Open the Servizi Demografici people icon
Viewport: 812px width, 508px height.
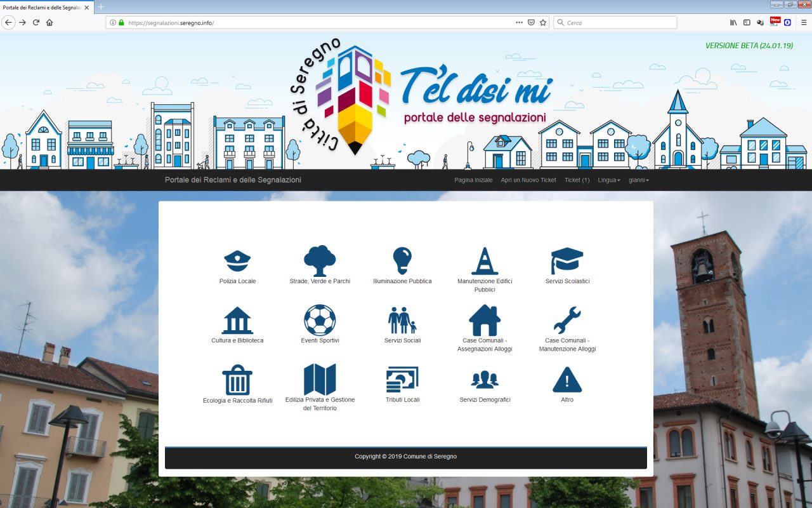point(485,380)
